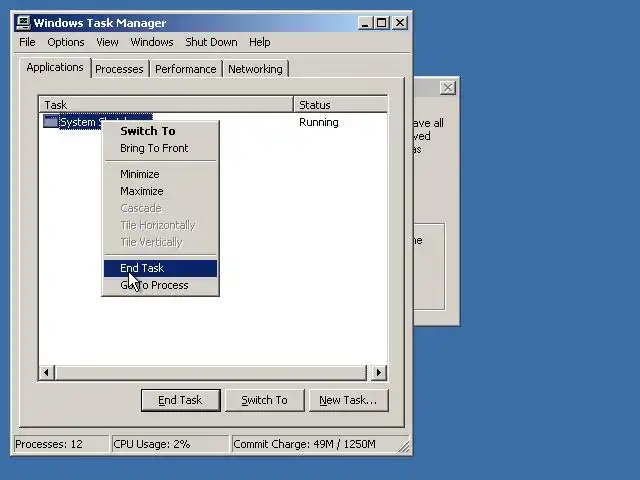Click Processes: 12 in status bar
This screenshot has width=640, height=480.
coord(61,444)
